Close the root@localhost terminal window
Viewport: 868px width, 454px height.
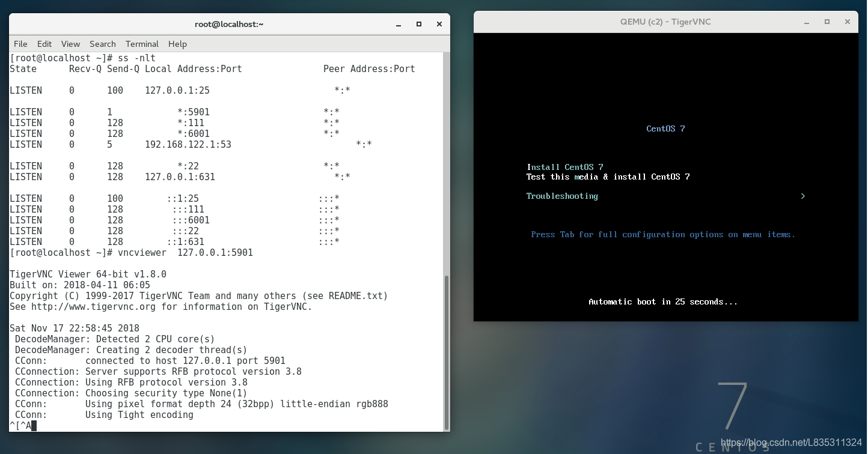point(439,24)
